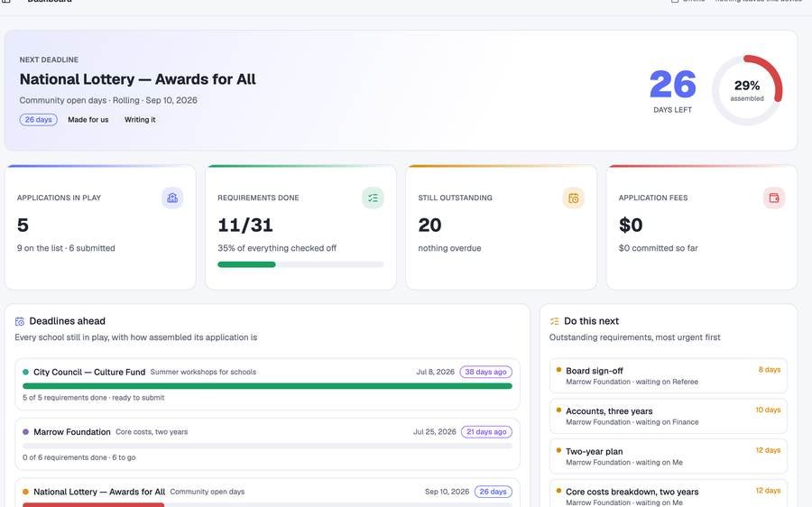The height and width of the screenshot is (507, 812).
Task: Open City Council — Culture Fund deadline
Action: (x=267, y=384)
